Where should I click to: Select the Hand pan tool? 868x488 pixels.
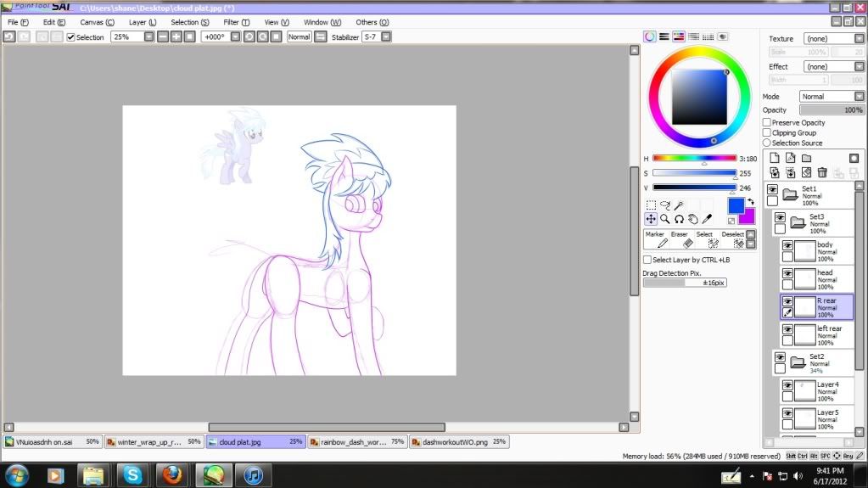coord(692,219)
